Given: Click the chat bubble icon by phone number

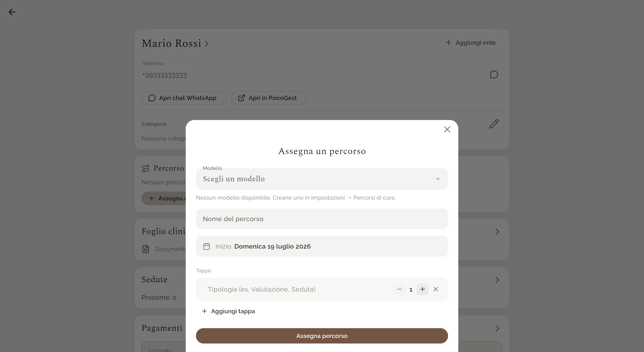Looking at the screenshot, I should pyautogui.click(x=494, y=75).
